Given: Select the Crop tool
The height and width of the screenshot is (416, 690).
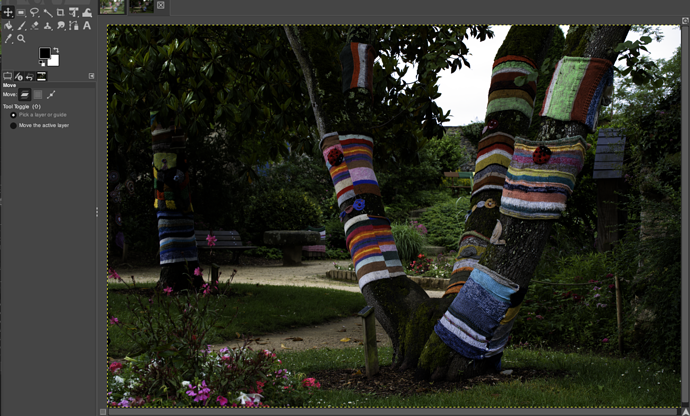Looking at the screenshot, I should click(x=61, y=13).
